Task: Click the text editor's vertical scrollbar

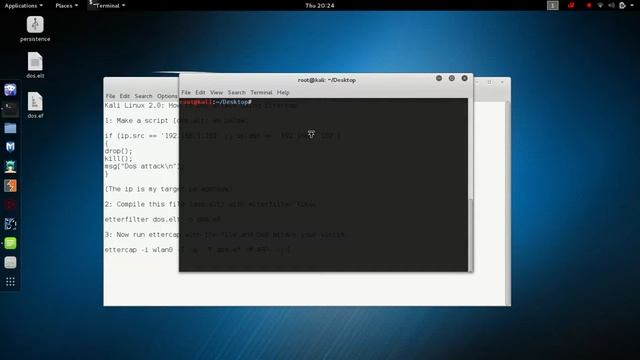Action: 508,203
